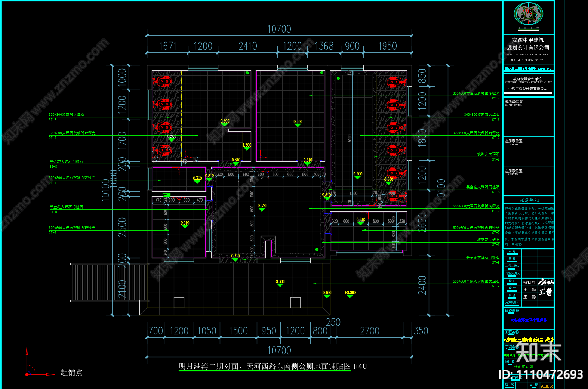The width and height of the screenshot is (588, 389).
Task: Click the '工程主持人' title block cell
Action: (512, 266)
